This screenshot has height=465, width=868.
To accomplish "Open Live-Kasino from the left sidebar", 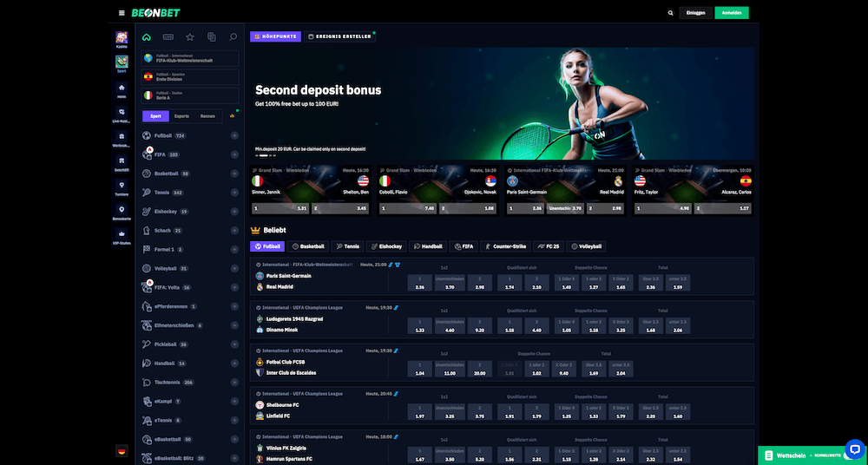I will (122, 112).
